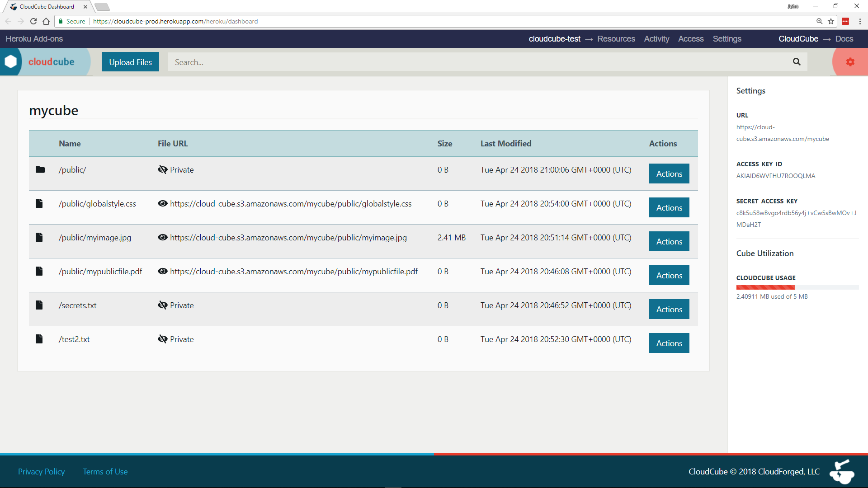The height and width of the screenshot is (488, 868).
Task: Click the search magnifier icon
Action: click(797, 61)
